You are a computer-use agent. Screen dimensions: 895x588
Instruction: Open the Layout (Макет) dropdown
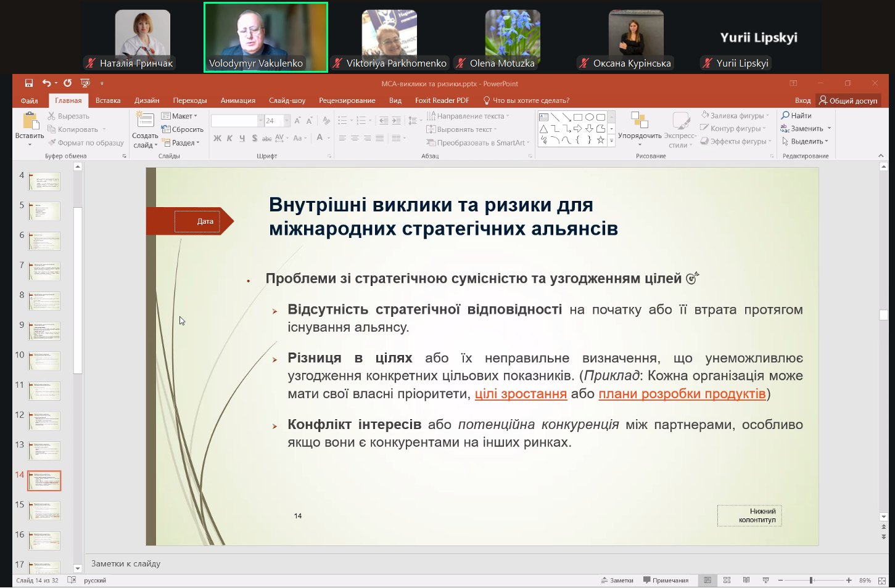tap(179, 116)
